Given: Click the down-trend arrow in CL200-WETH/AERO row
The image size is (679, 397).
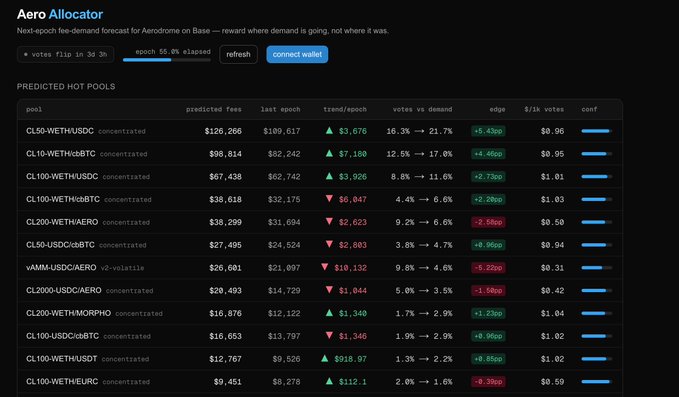Looking at the screenshot, I should coord(329,221).
